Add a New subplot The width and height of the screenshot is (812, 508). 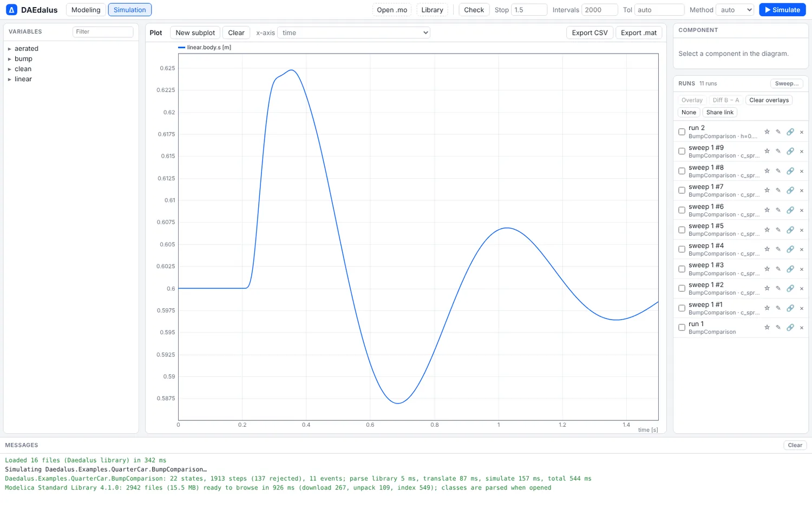coord(195,32)
